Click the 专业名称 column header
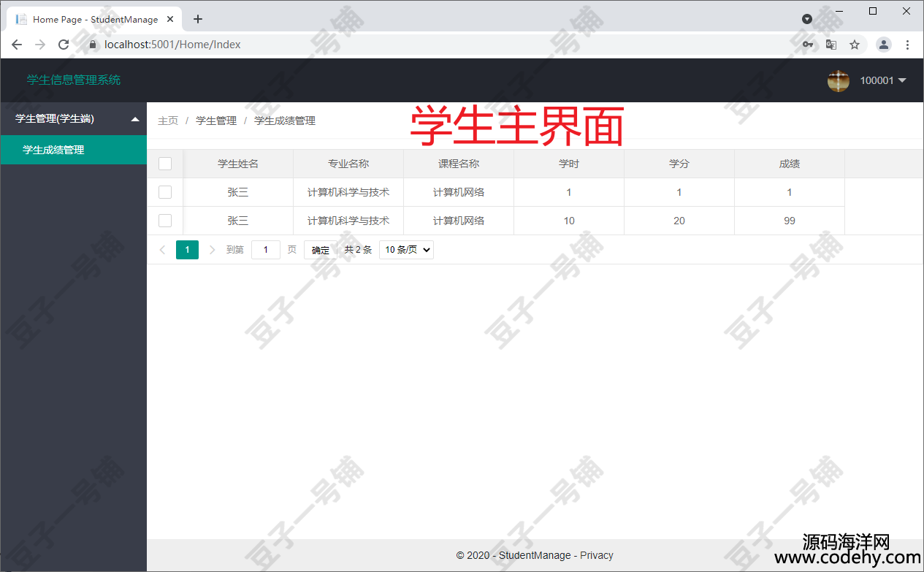The image size is (924, 572). point(348,164)
